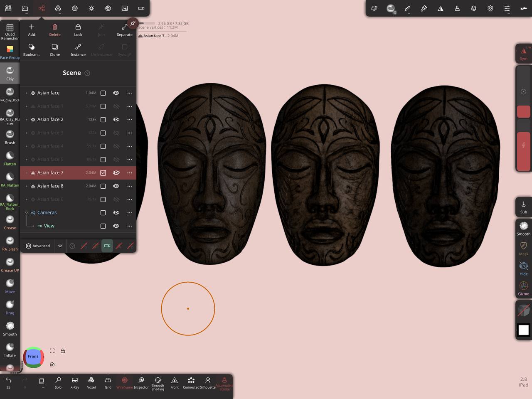Open the Quad Remesher tool
This screenshot has width=532, height=399.
click(x=10, y=32)
